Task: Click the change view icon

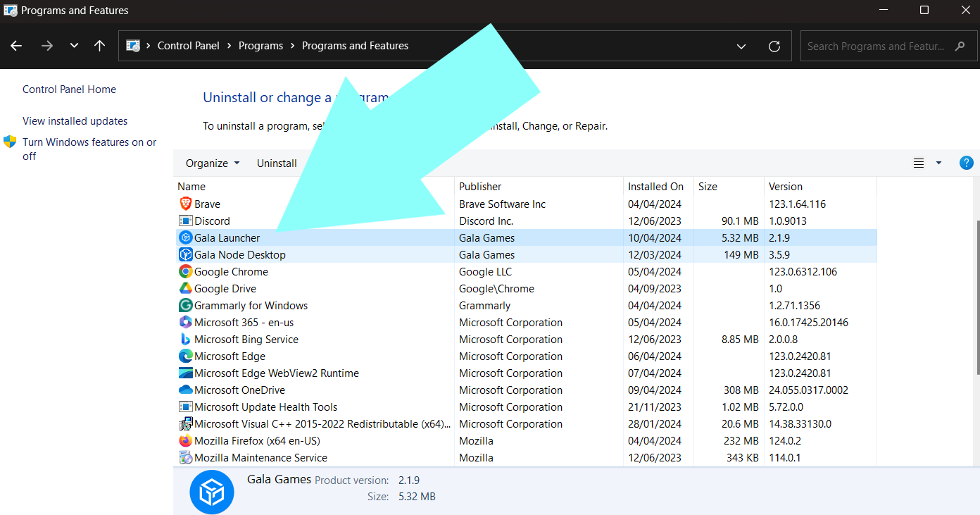Action: [x=918, y=163]
